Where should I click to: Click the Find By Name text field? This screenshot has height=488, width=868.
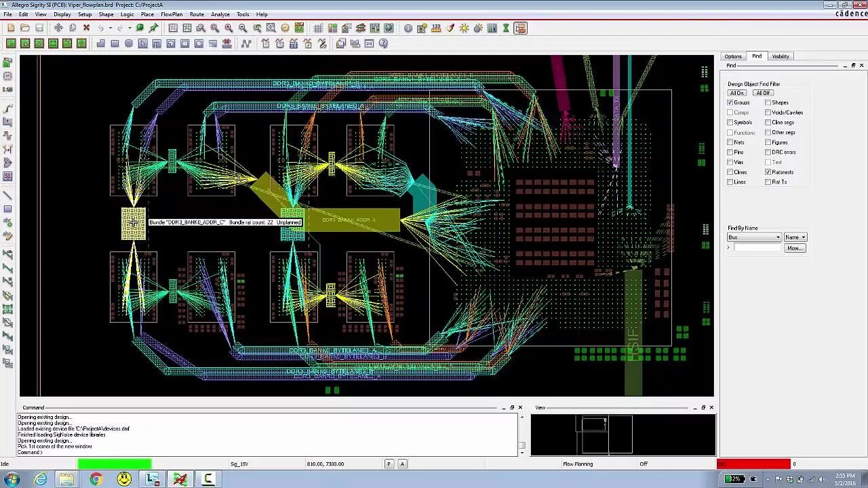pos(757,248)
